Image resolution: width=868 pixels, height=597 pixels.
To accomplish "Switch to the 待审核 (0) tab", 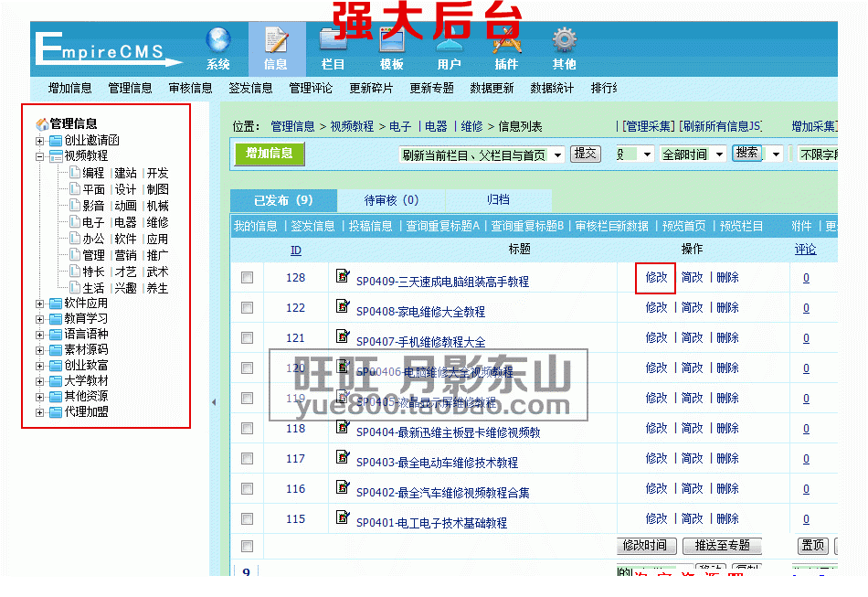I will [391, 200].
